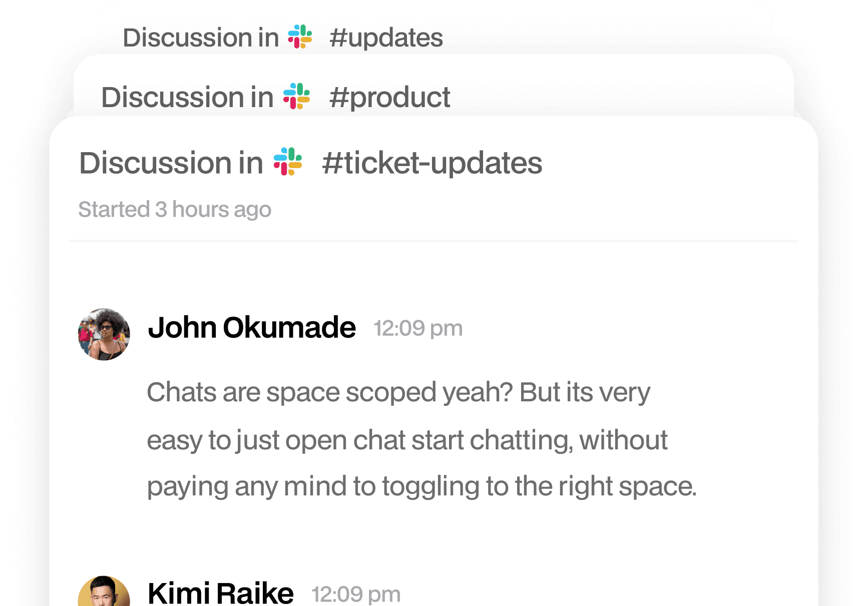Open Kimi Raike's profile avatar
Screen dimensions: 868x606
click(104, 591)
